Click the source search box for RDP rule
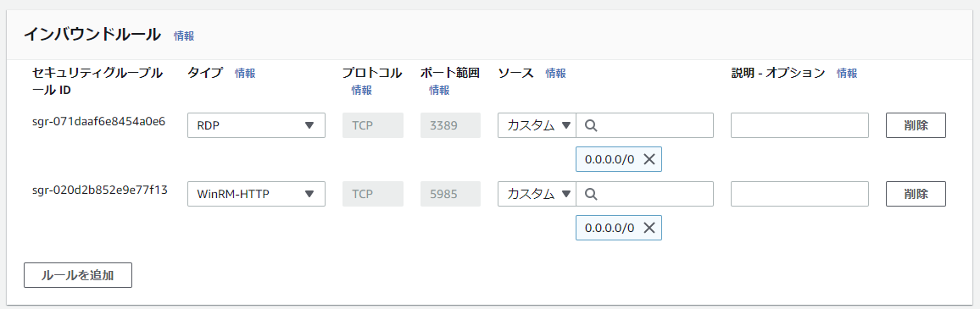Image resolution: width=980 pixels, height=309 pixels. pos(644,125)
